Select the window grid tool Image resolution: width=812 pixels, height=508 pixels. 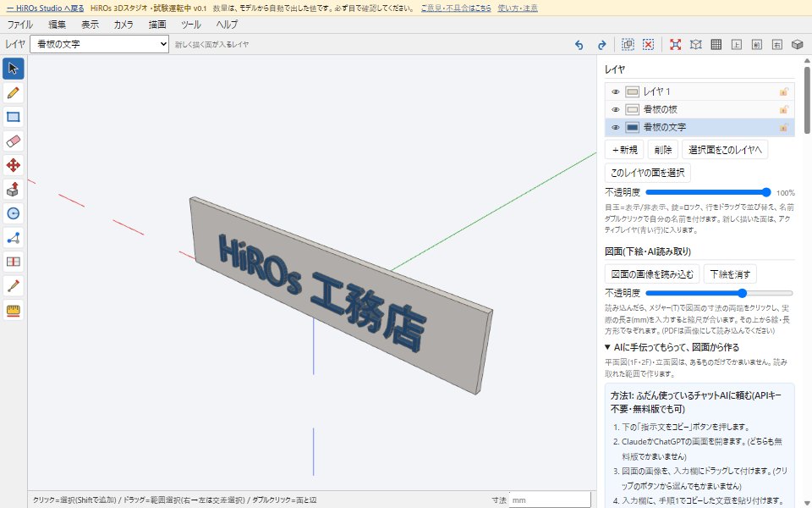[x=14, y=262]
